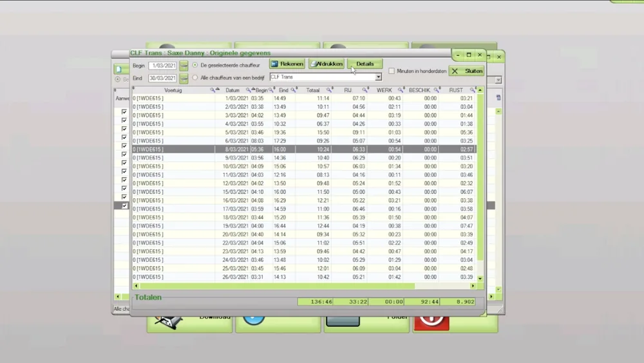Viewport: 644px width, 363px height.
Task: Minimize the Originele gegevens dialog
Action: [458, 55]
